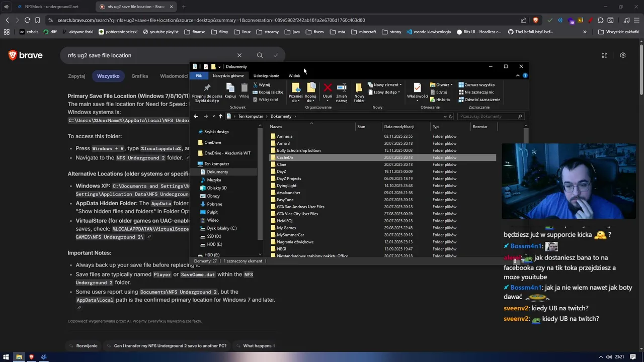Go back in Explorer navigation
Viewport: 644px width, 362px height.
point(196,116)
